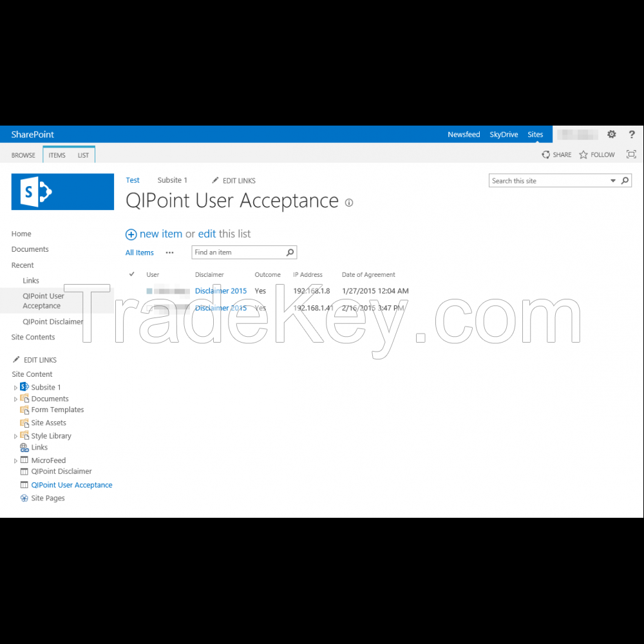Click the plus icon for new item

pos(131,234)
